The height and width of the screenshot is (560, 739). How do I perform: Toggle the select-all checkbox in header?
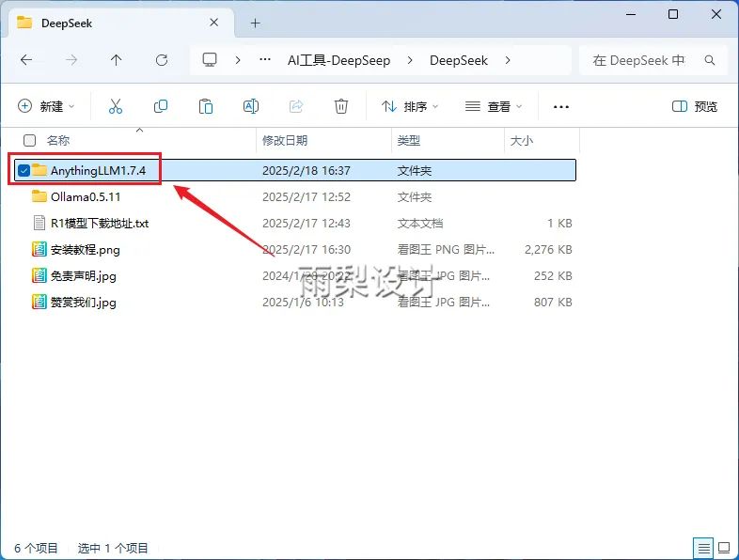point(30,140)
